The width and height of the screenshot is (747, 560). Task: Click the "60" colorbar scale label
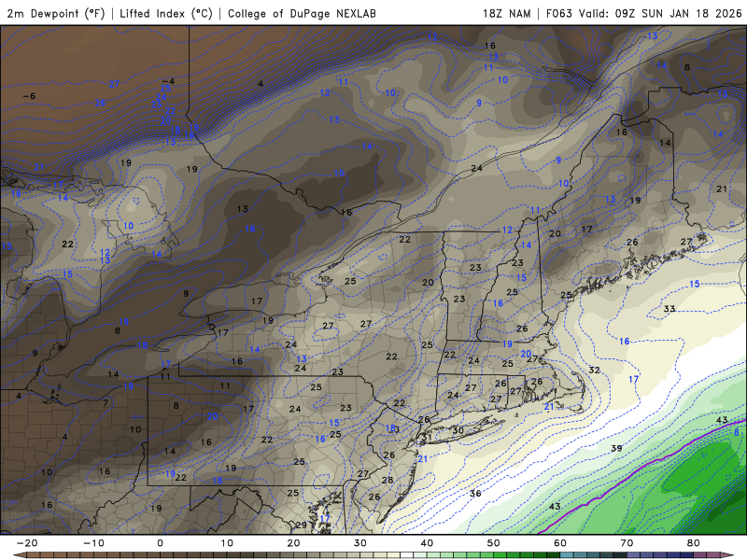pos(560,543)
